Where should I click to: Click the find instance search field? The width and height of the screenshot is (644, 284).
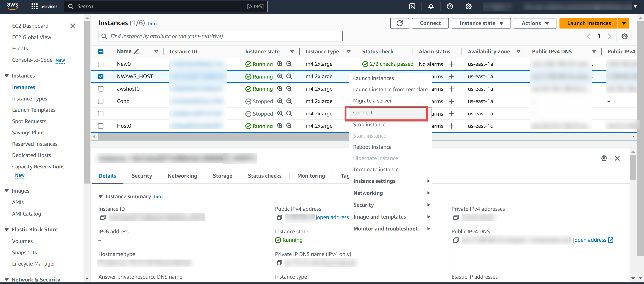[220, 36]
